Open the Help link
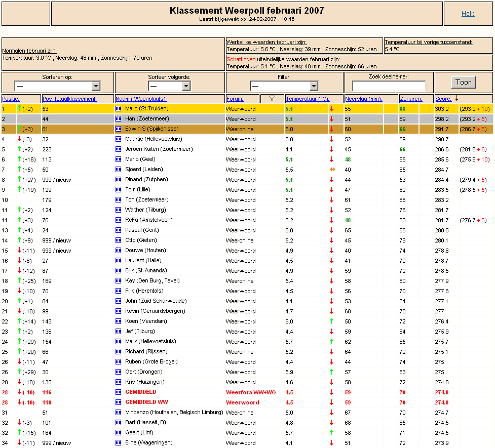The width and height of the screenshot is (495, 448). coord(468,14)
